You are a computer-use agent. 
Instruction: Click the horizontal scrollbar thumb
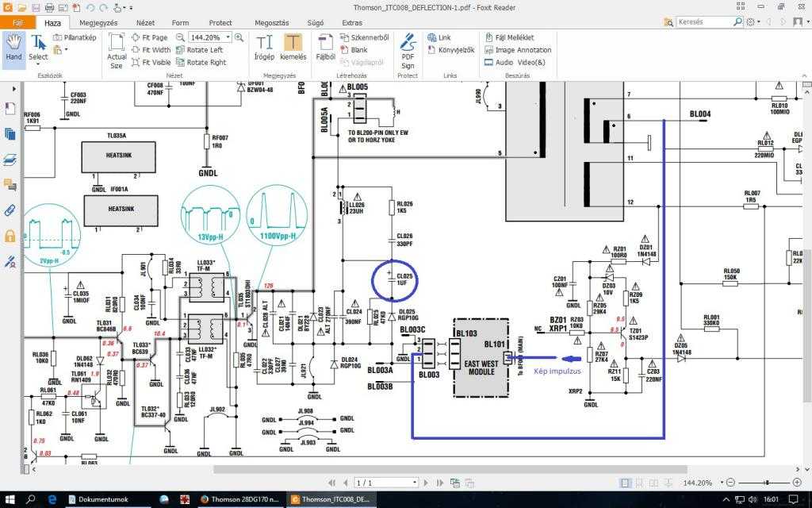coord(450,469)
